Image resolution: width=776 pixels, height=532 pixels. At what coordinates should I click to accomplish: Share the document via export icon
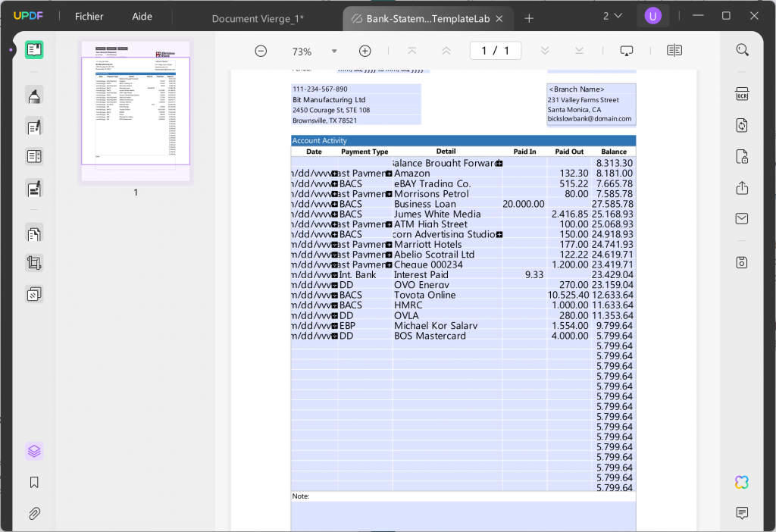[742, 188]
